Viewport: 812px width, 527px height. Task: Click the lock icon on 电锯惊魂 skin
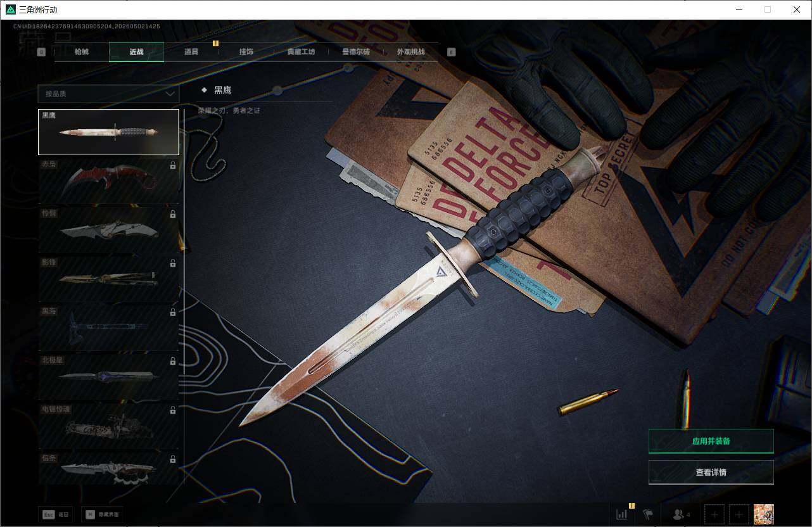(173, 410)
